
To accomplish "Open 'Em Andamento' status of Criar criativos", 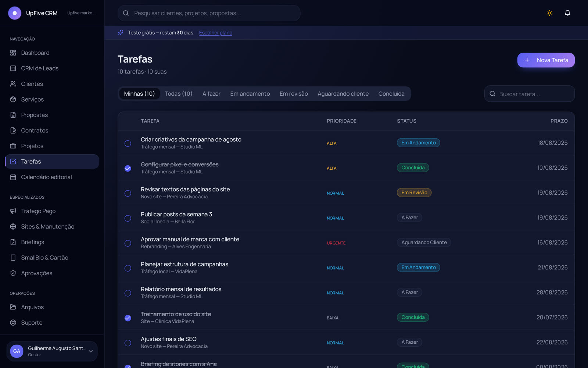I will [418, 143].
